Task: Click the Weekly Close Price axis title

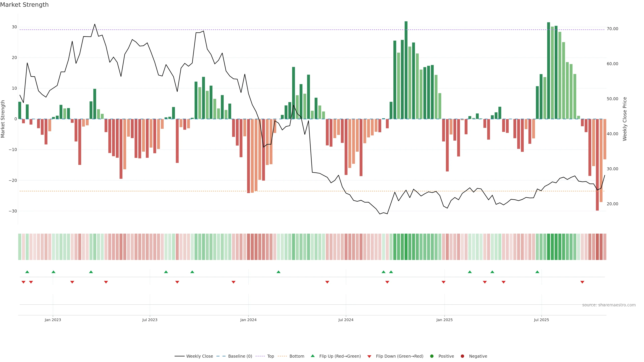Action: tap(625, 119)
